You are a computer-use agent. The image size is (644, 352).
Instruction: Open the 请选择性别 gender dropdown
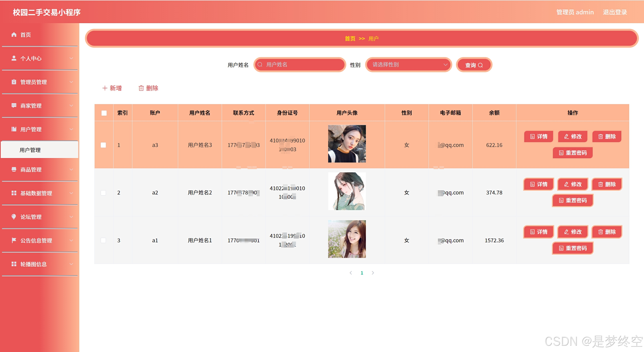pyautogui.click(x=408, y=65)
